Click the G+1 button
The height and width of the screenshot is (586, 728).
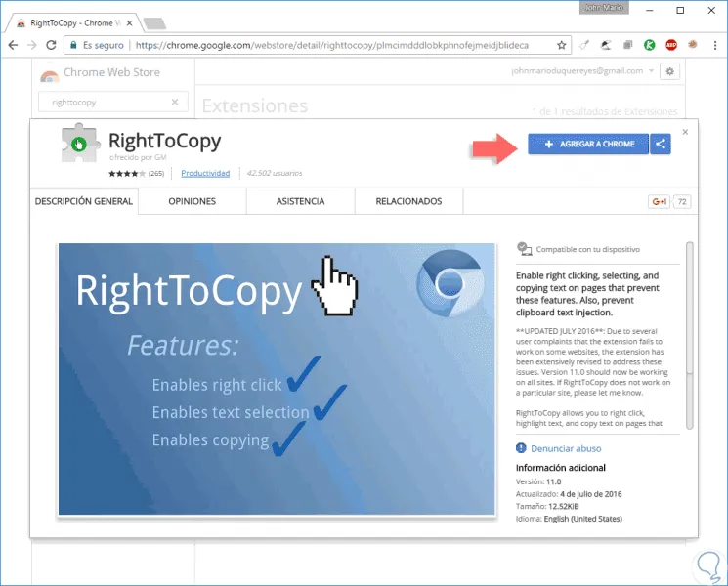tap(659, 201)
